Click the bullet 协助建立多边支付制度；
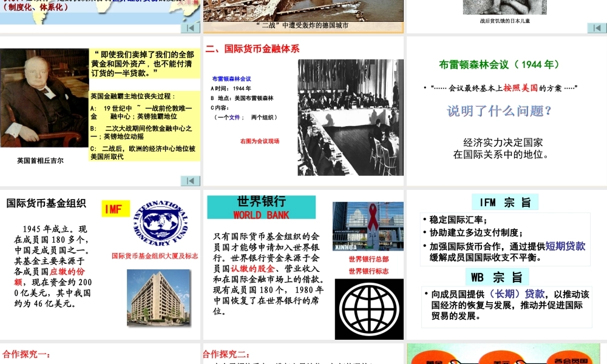Image resolution: width=607 pixels, height=364 pixels. click(476, 232)
